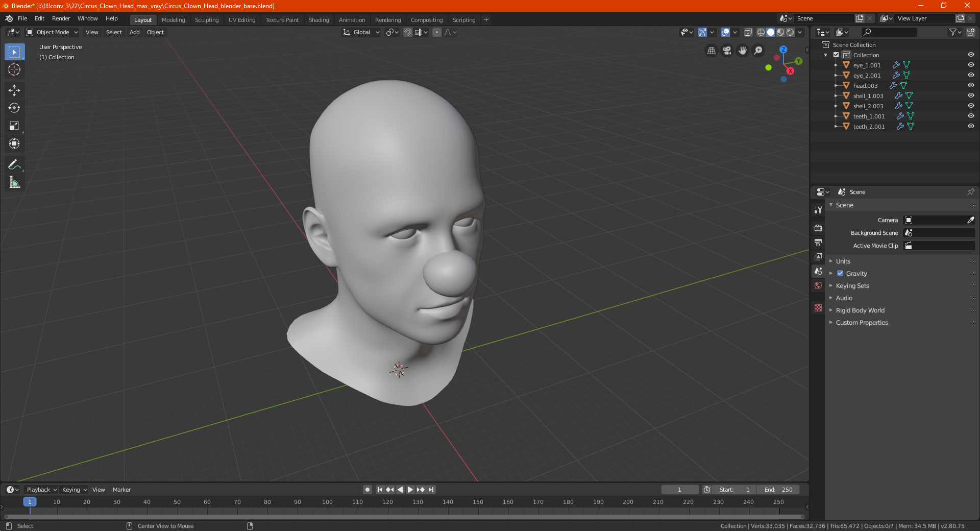Screen dimensions: 980x531
Task: Open the Tool properties tab
Action: (818, 209)
